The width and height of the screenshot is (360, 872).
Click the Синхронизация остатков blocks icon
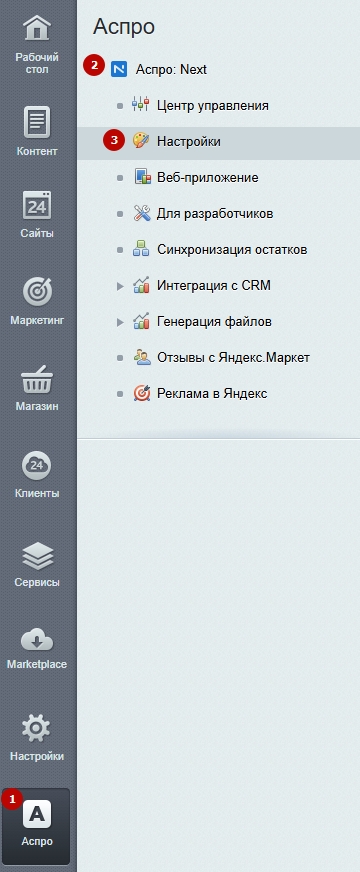point(141,250)
